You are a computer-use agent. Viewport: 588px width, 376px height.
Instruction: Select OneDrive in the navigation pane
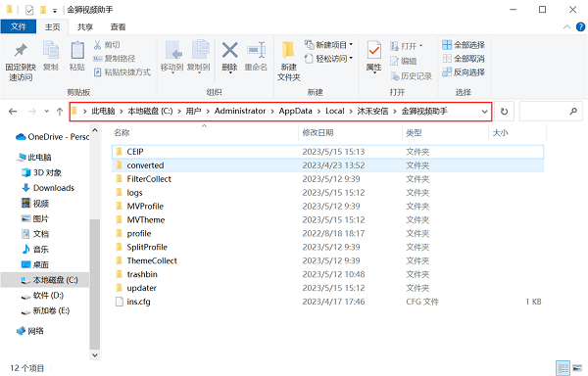tap(52, 137)
